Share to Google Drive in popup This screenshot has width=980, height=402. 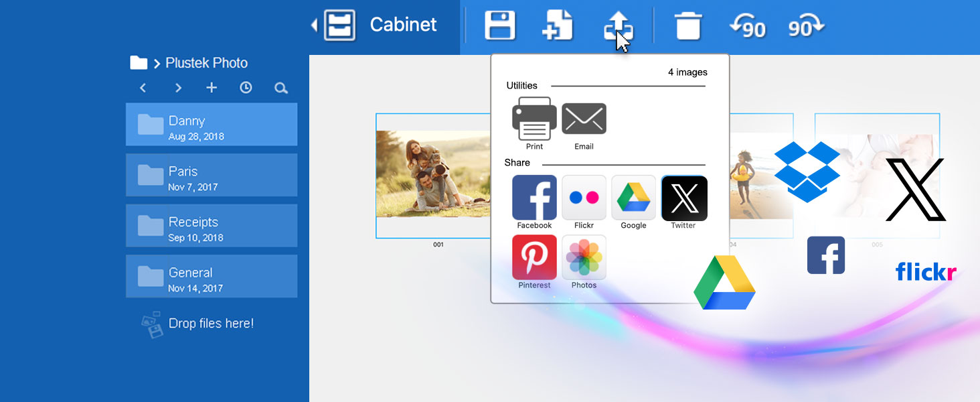(633, 202)
